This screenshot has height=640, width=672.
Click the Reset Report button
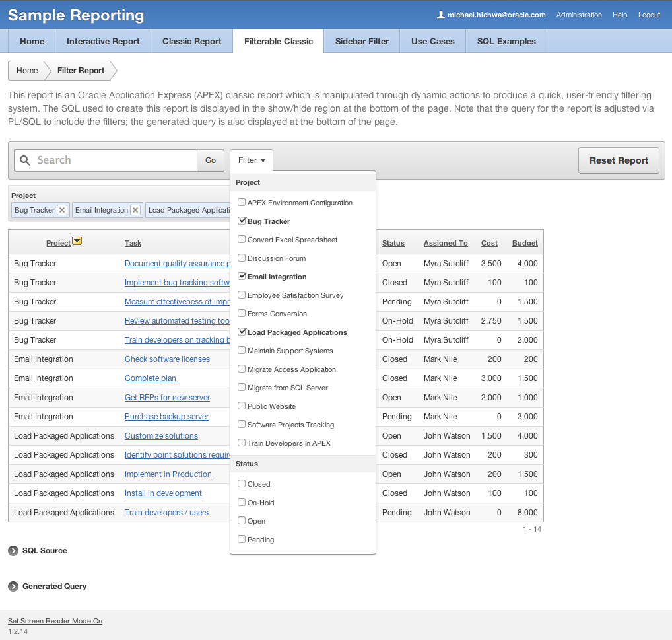[x=618, y=160]
